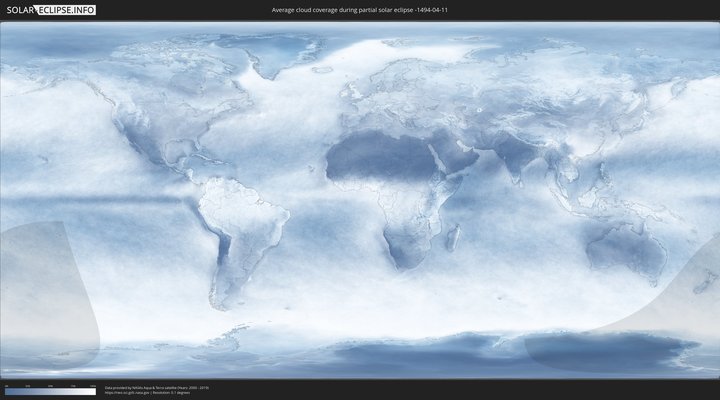The height and width of the screenshot is (400, 720).
Task: Click the cloud coverage color gradient bar
Action: (50, 391)
